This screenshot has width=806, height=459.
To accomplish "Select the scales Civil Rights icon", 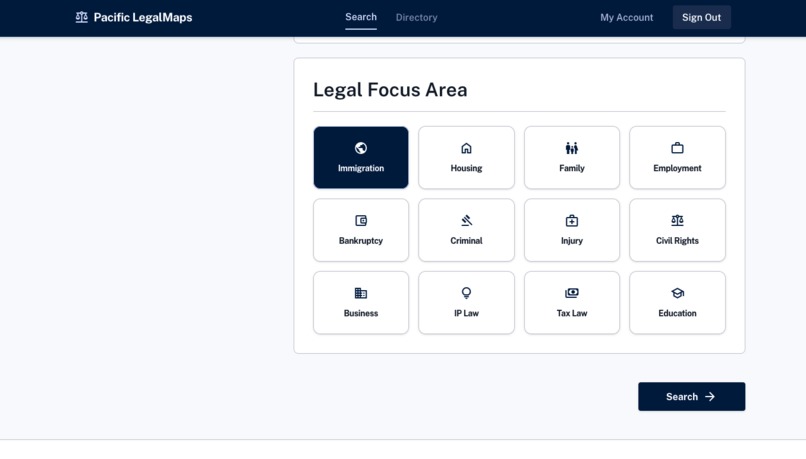I will pyautogui.click(x=677, y=221).
